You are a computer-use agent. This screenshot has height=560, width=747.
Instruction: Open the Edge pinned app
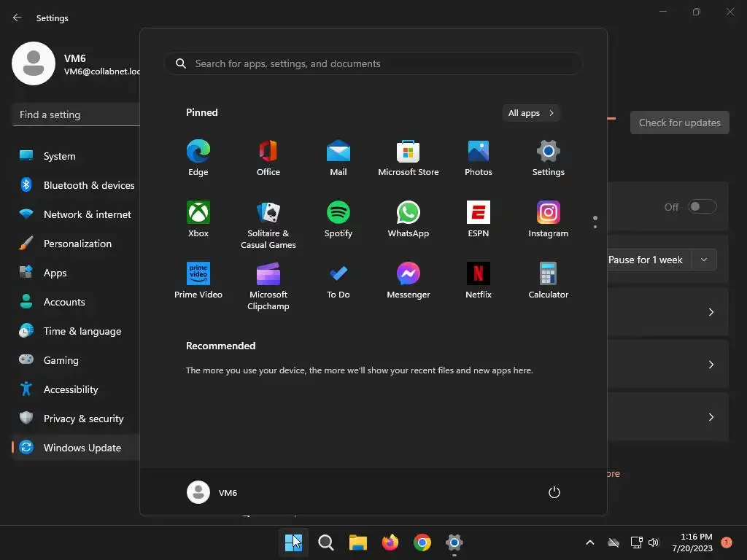click(198, 158)
